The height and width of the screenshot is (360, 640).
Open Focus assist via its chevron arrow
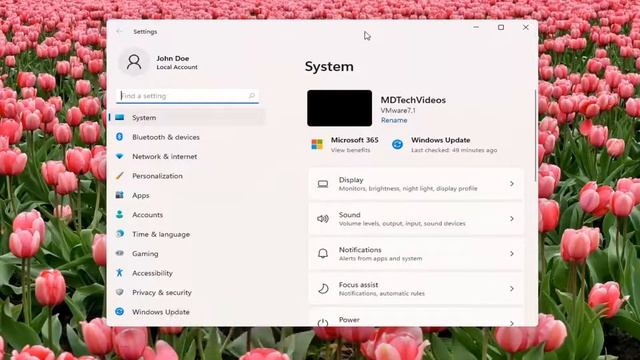pos(511,289)
